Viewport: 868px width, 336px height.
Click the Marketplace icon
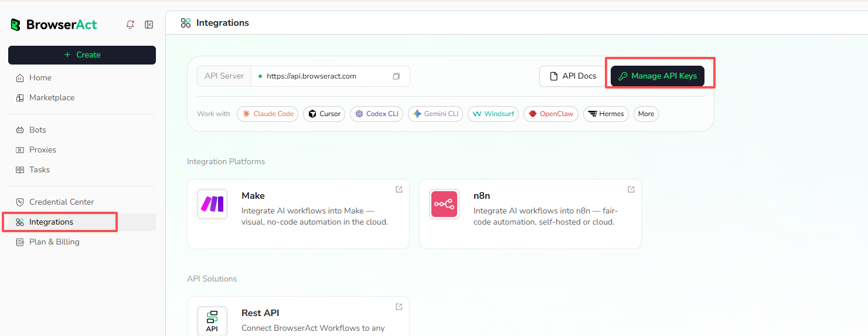20,97
